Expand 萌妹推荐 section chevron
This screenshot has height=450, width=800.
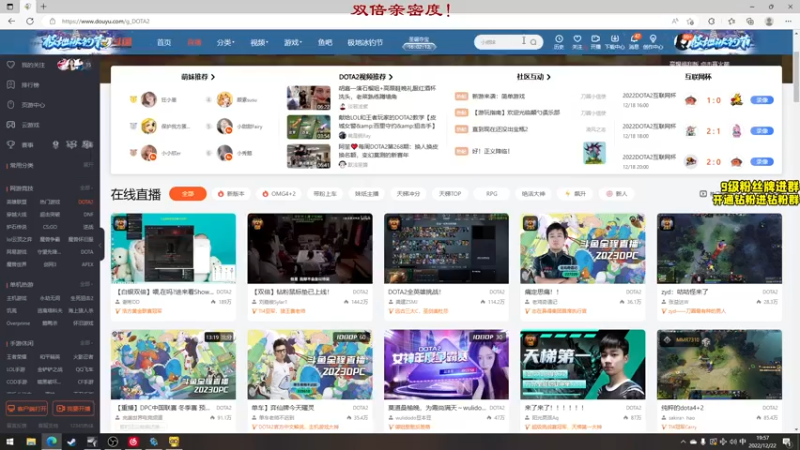point(213,77)
